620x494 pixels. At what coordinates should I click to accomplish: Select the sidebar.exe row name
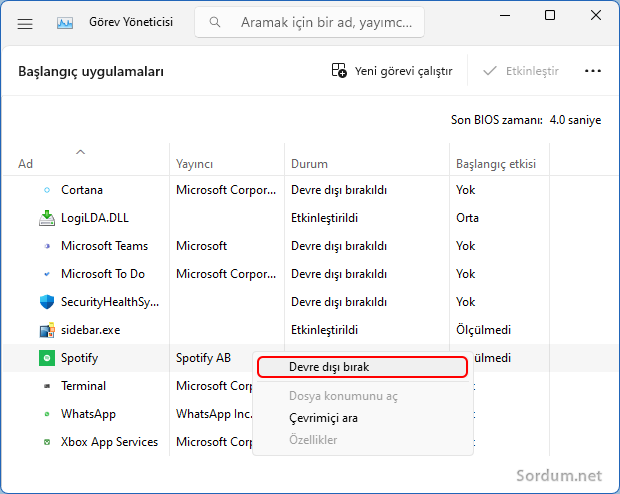coord(91,330)
